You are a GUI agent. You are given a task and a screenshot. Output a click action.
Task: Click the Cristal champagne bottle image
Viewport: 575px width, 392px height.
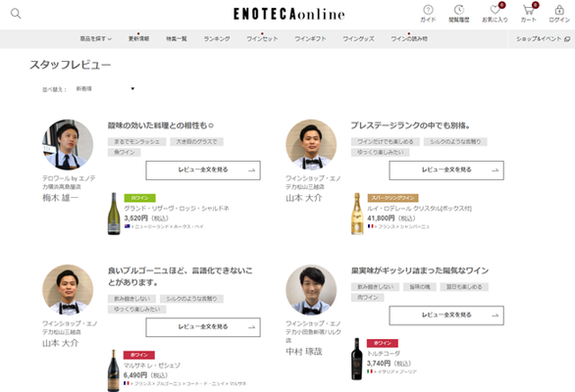[x=357, y=214]
